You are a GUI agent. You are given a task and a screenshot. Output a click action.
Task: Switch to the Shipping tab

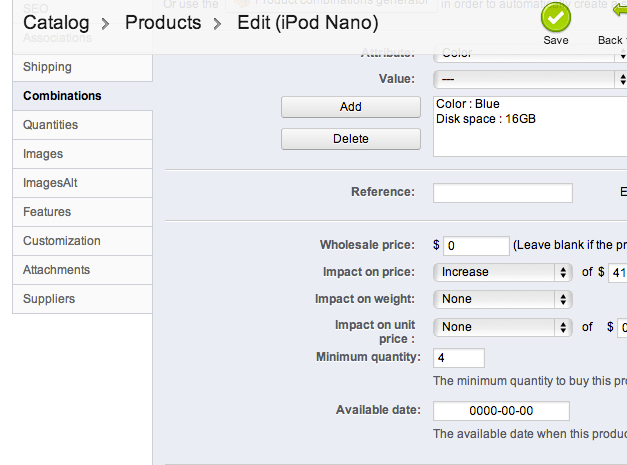[47, 67]
